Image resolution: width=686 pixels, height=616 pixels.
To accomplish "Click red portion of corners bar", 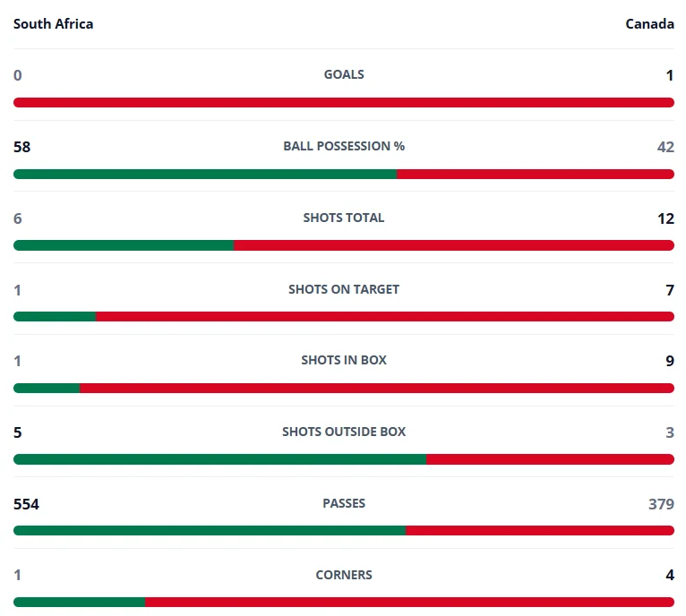I will click(409, 602).
